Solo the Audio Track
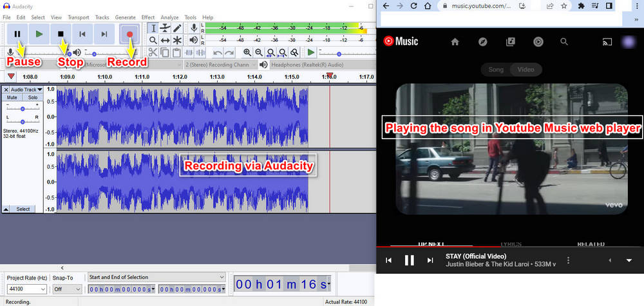Viewport: 644px width, 306px height. pyautogui.click(x=32, y=97)
